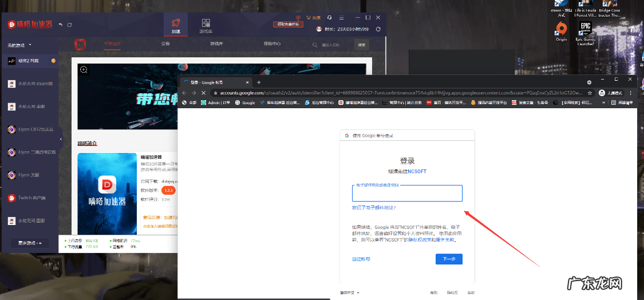Open the 公告 announcements tab
This screenshot has height=300, width=644.
coord(165,44)
